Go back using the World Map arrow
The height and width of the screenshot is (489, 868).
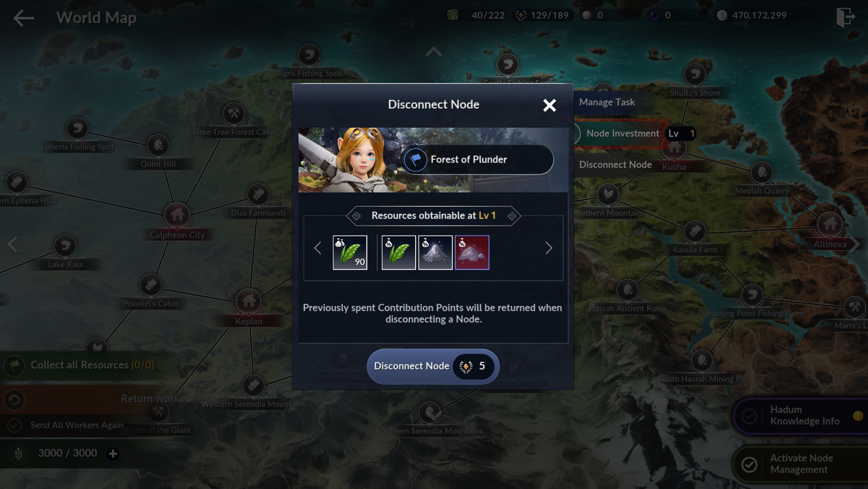tap(24, 18)
